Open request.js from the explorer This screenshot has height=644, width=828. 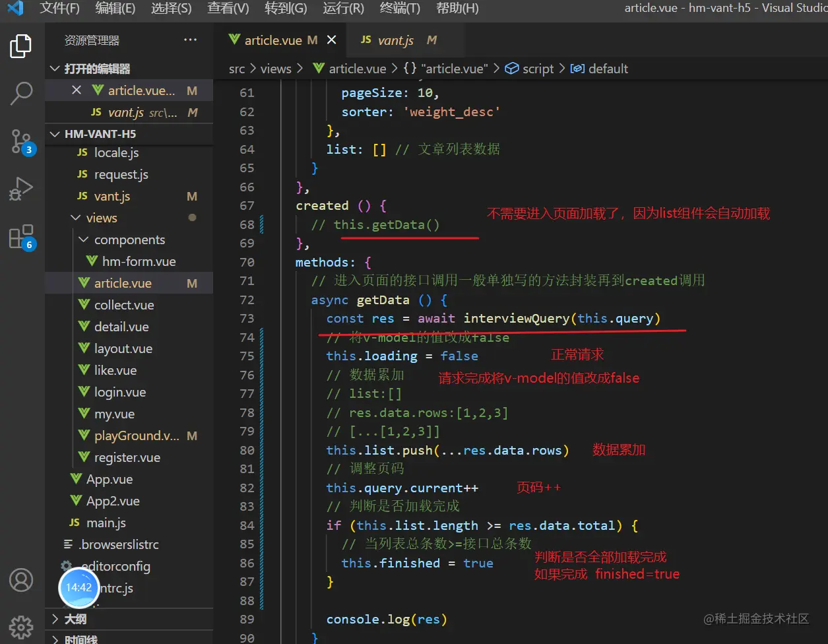(121, 174)
